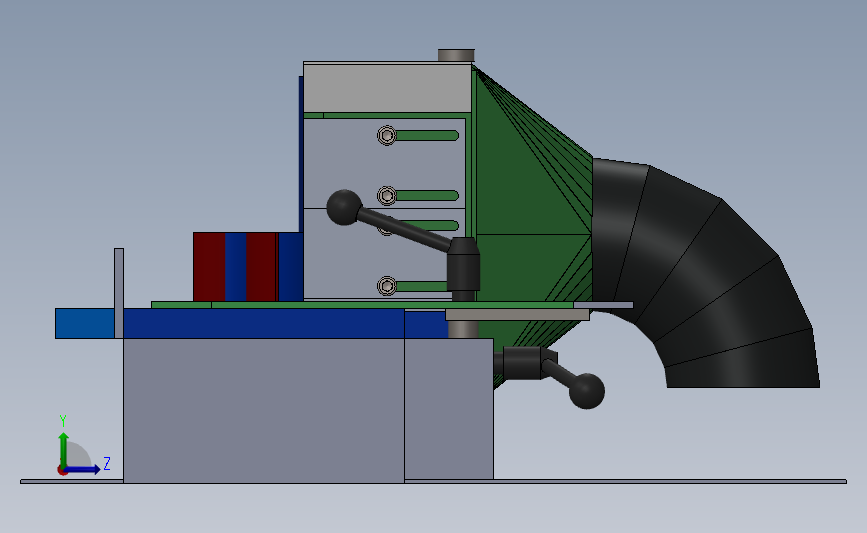Select the blue block between red blocks
867x533 pixels.
[236, 267]
